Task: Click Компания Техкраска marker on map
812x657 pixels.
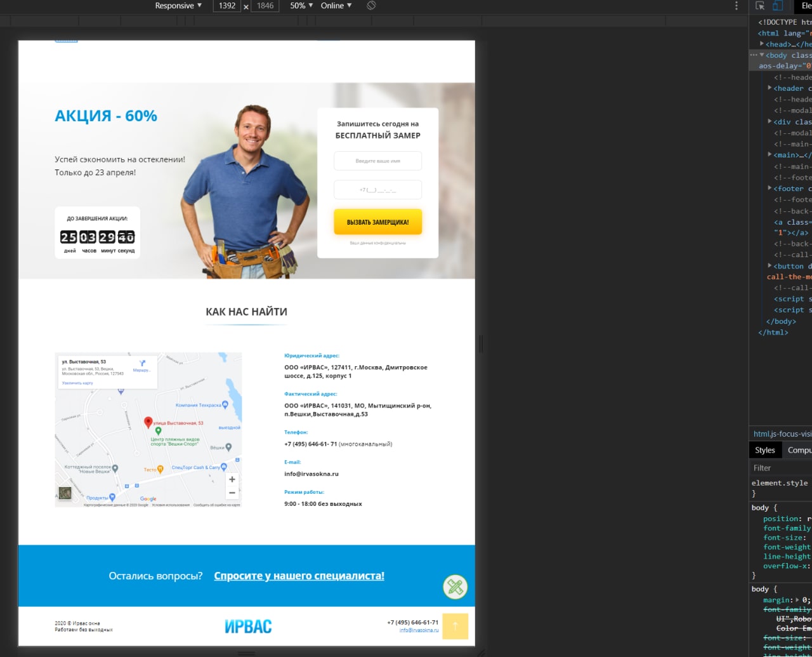Action: (x=225, y=404)
